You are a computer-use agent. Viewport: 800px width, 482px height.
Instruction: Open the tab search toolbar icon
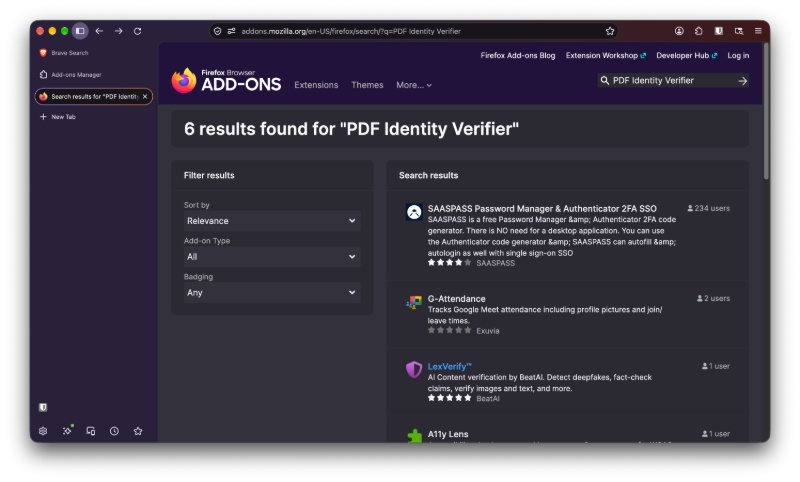pos(738,31)
